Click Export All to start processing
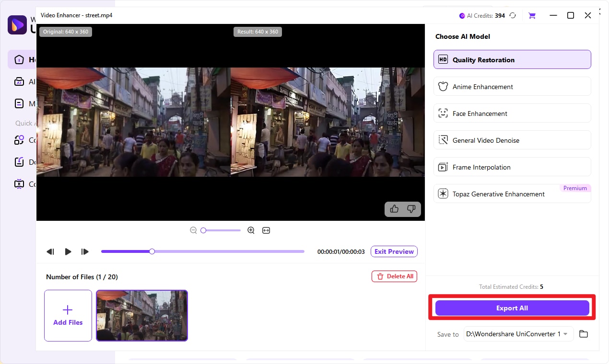 coord(512,308)
